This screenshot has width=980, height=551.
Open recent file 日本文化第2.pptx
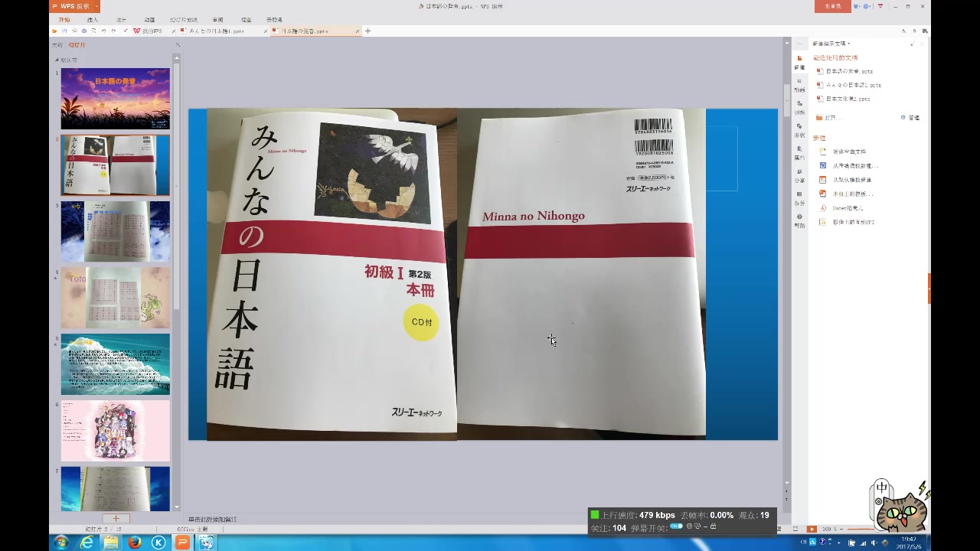click(843, 99)
